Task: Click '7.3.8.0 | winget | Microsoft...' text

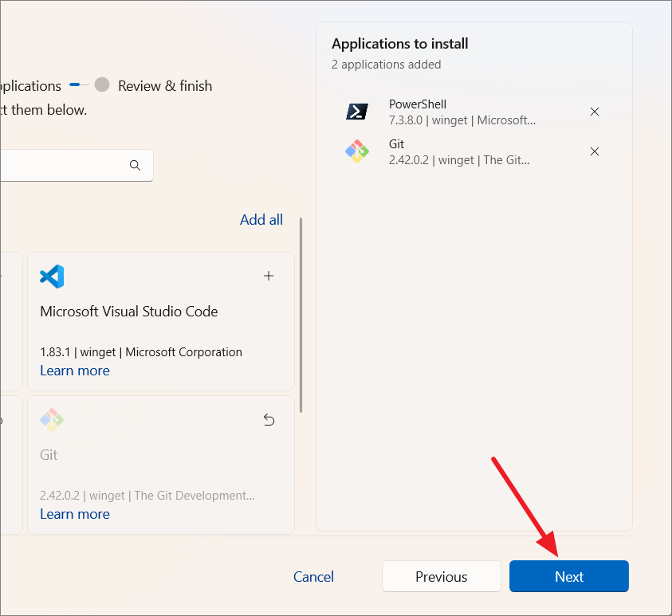Action: click(462, 120)
